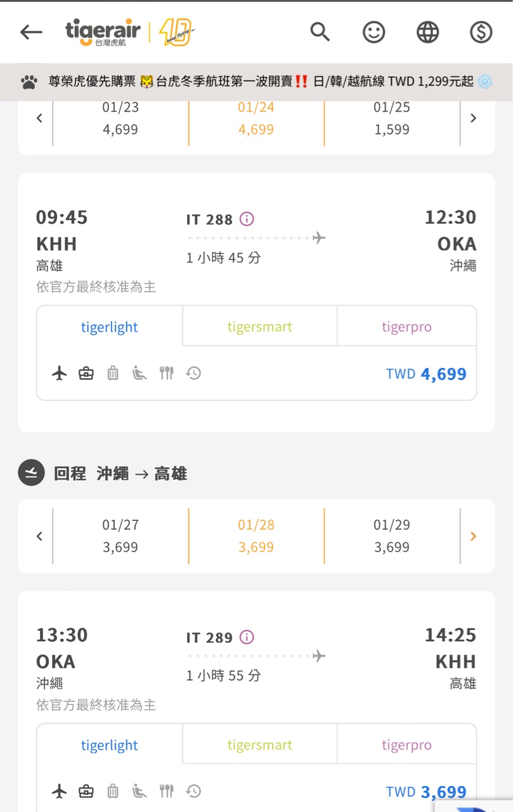Show earlier outbound dates with left chevron
This screenshot has width=513, height=812.
(39, 118)
